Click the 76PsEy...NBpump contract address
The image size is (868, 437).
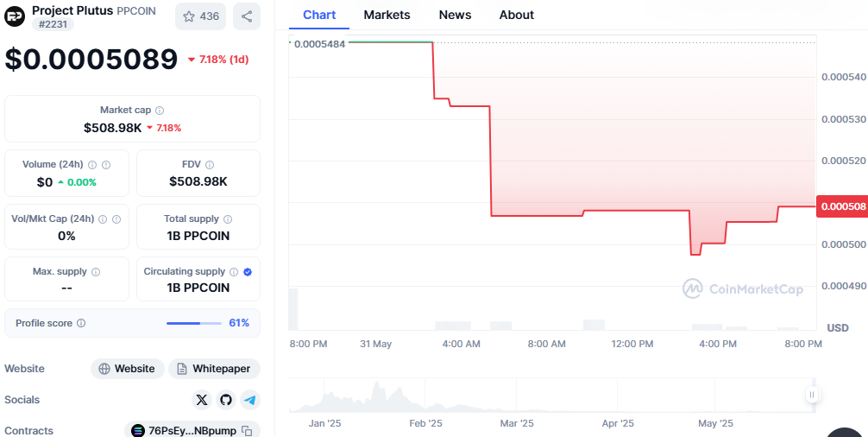192,431
